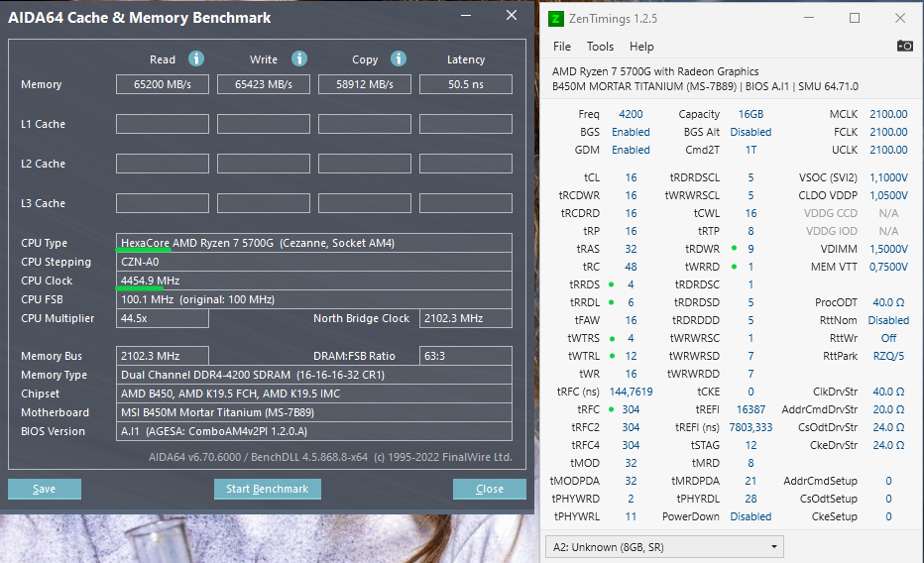
Task: Click the UCLK value 2100.00
Action: coord(888,150)
